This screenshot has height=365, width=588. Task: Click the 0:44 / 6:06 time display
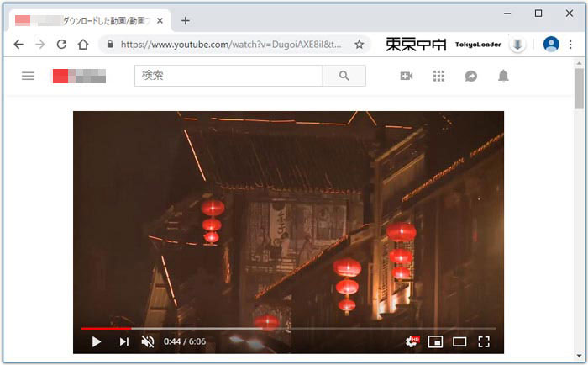(185, 341)
